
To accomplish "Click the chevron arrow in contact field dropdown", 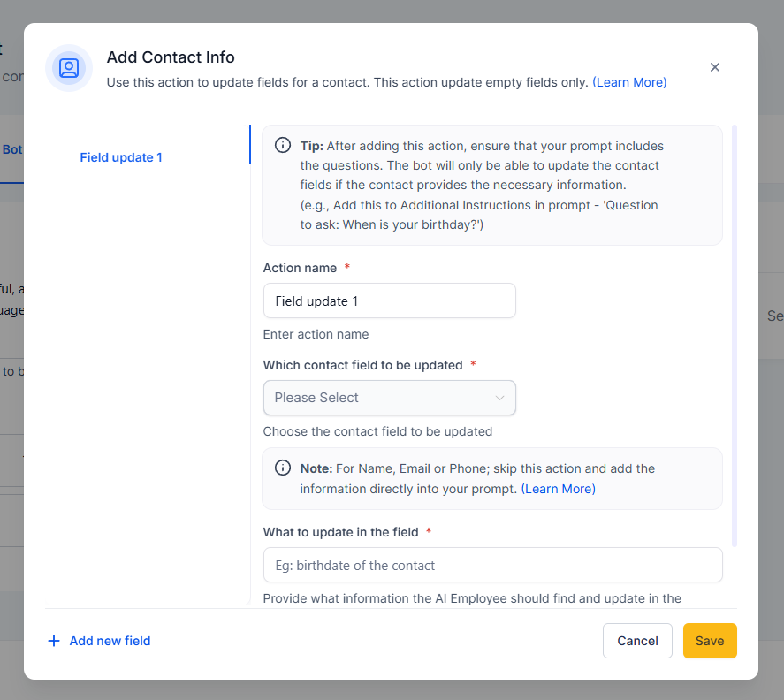I will click(499, 398).
